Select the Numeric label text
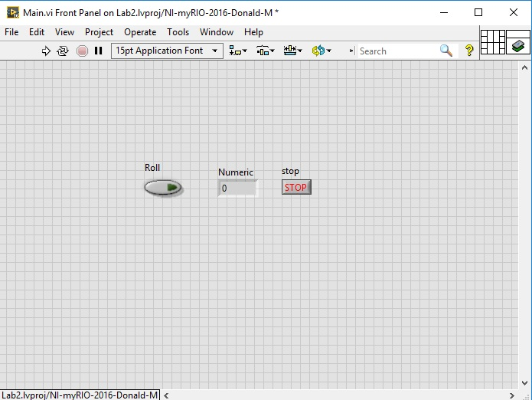 click(x=236, y=172)
